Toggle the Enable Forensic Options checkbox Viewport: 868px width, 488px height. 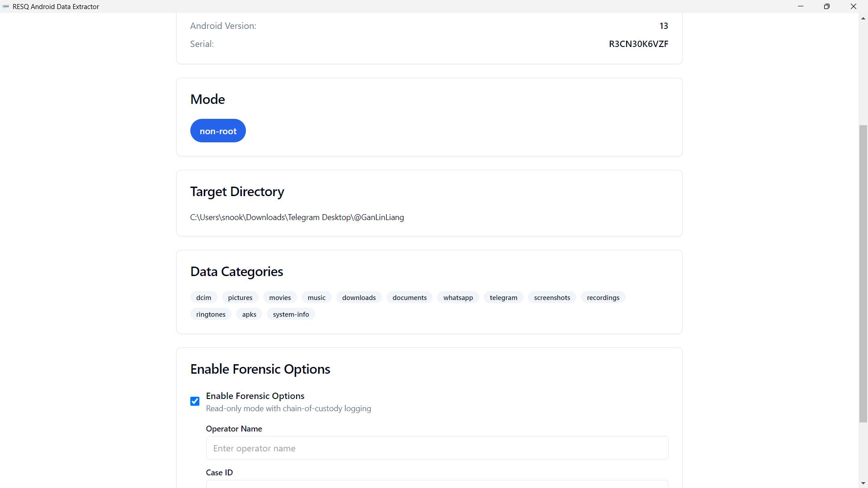click(x=195, y=401)
